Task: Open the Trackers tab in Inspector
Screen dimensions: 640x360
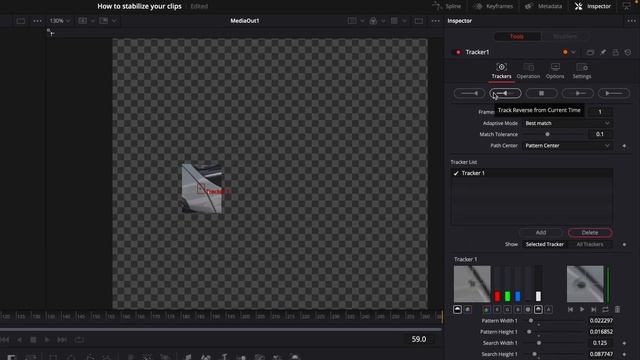Action: (x=501, y=71)
